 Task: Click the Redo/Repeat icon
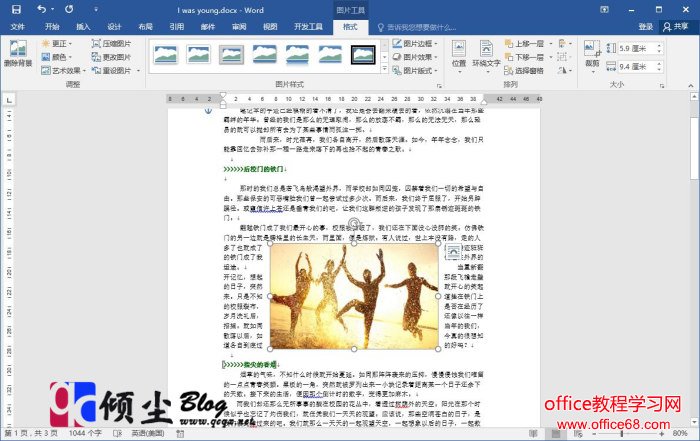coord(69,9)
